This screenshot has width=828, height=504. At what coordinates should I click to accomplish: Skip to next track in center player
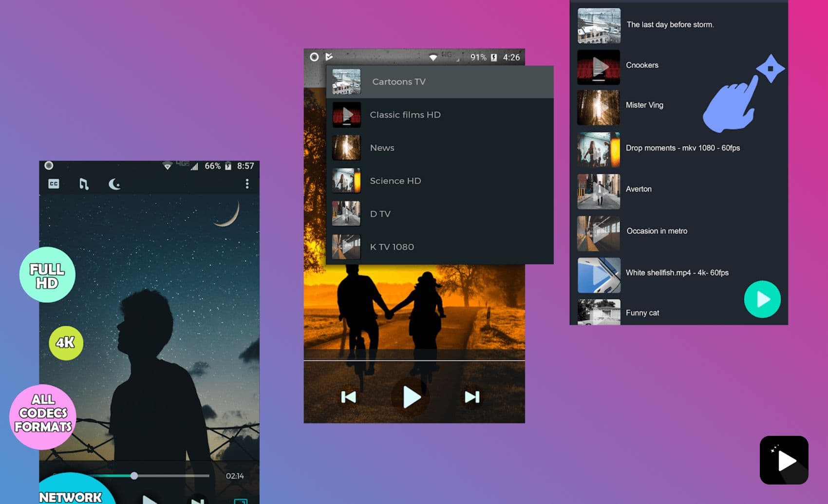point(471,397)
